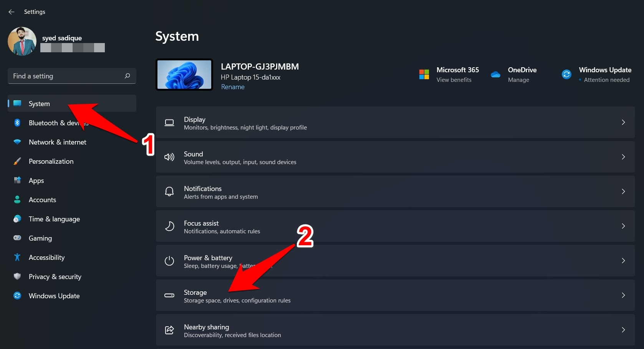Go to Windows Update in sidebar

pos(54,296)
